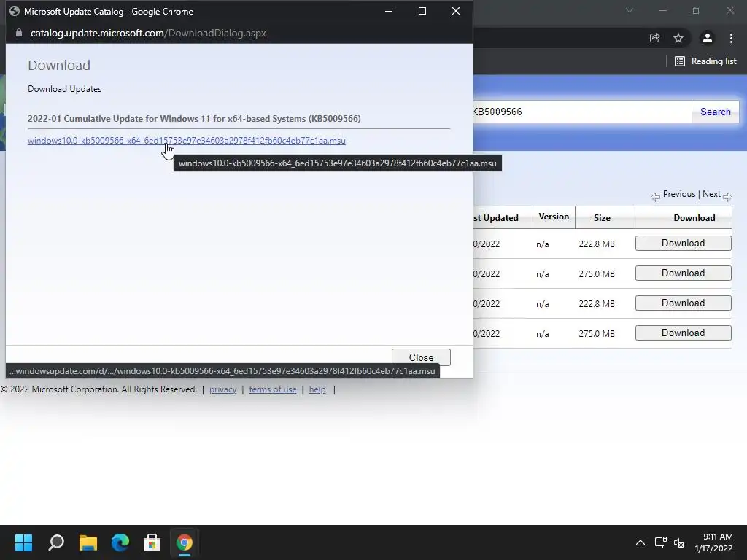
Task: Open Chrome three-dot menu
Action: (731, 38)
